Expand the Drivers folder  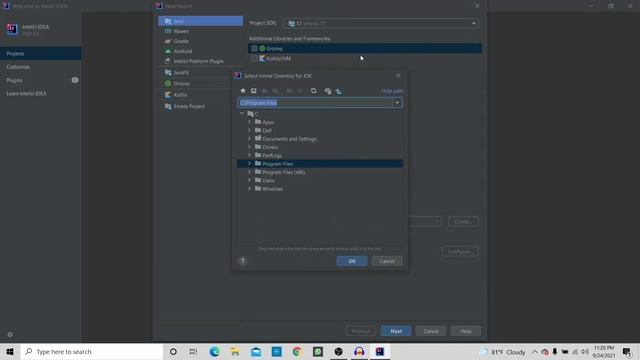(249, 147)
